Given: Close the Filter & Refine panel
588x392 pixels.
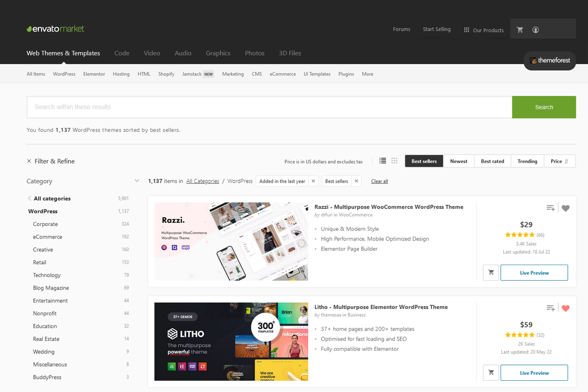Looking at the screenshot, I should coord(29,161).
